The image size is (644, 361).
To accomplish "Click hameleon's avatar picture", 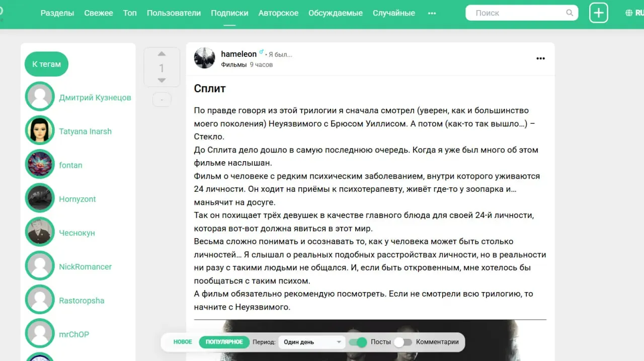I will [205, 58].
